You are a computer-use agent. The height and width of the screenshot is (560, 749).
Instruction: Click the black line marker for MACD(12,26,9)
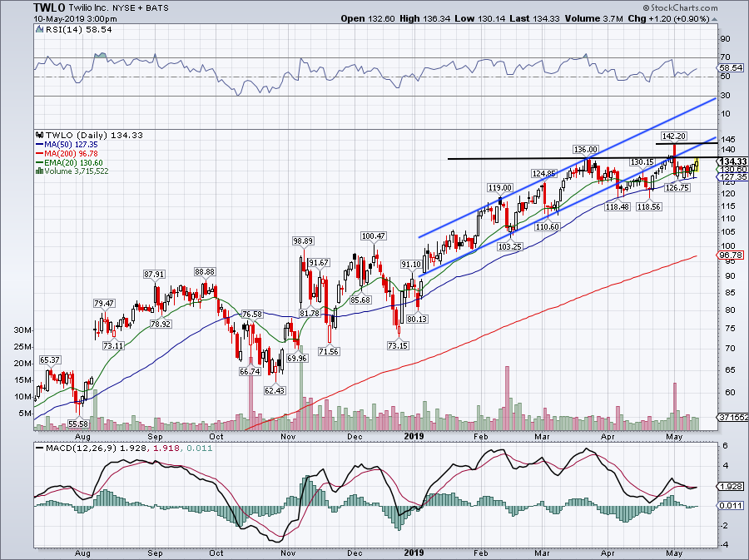tap(40, 448)
